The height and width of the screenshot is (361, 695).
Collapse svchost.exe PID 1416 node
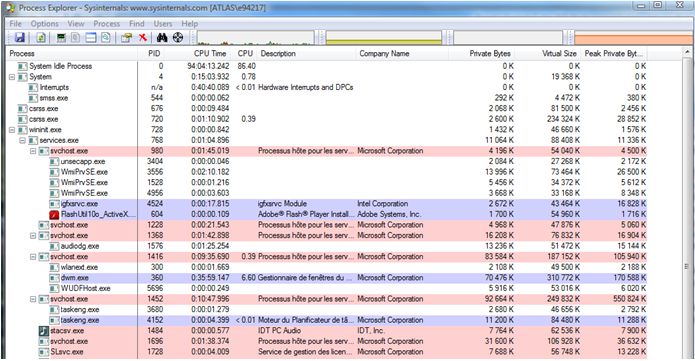[x=33, y=257]
